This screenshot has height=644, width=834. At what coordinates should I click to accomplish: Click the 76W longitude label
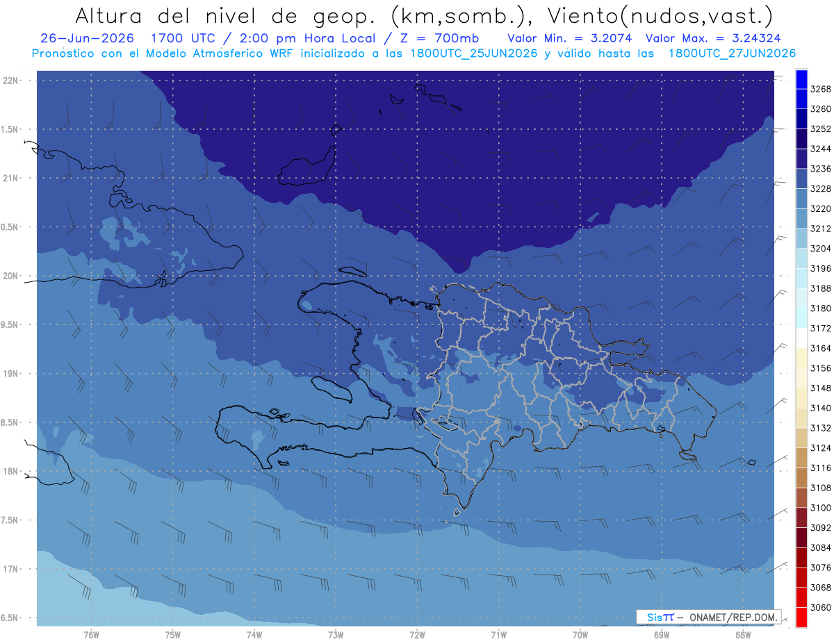click(91, 634)
